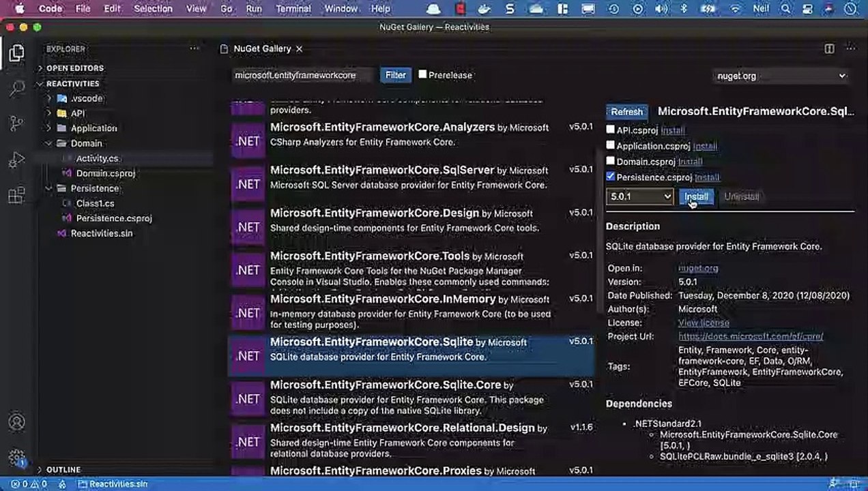Open the Selection menu
The height and width of the screenshot is (491, 868).
(153, 9)
